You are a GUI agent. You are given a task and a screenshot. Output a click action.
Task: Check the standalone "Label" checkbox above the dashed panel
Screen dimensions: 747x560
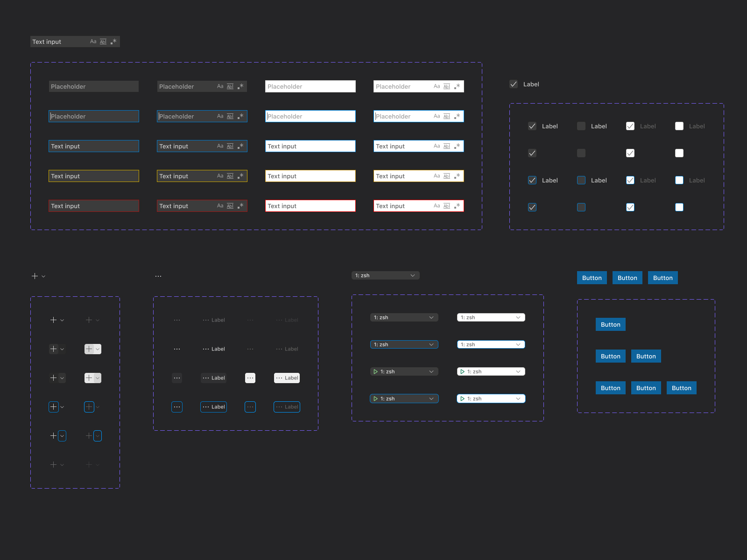point(514,84)
